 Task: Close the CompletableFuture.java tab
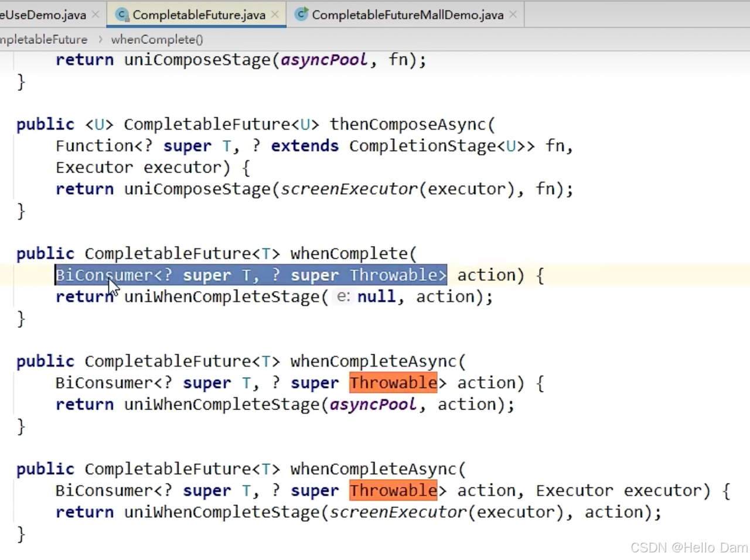275,14
